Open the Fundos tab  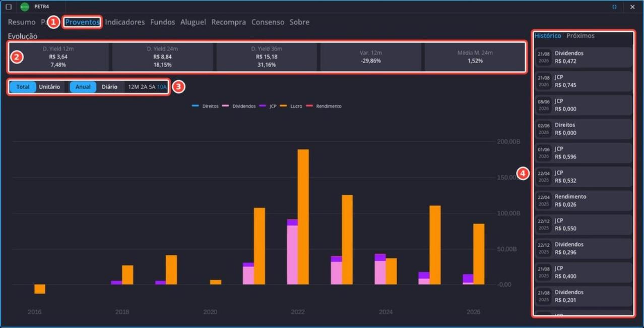[163, 22]
